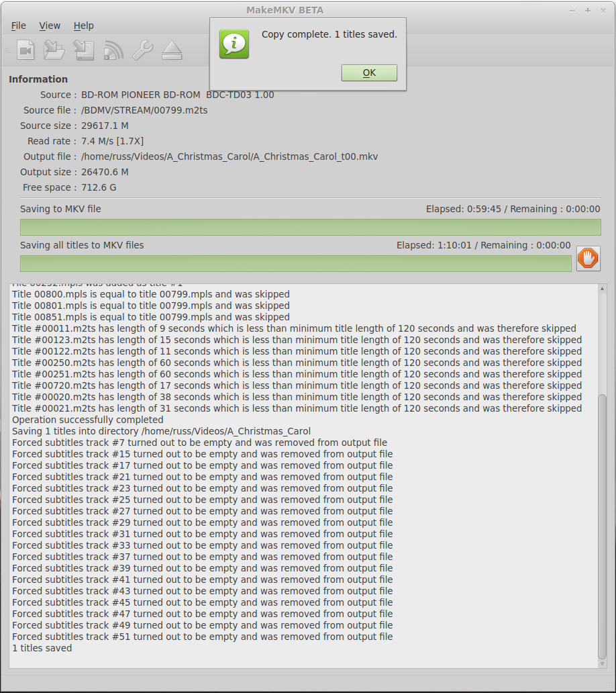The height and width of the screenshot is (693, 616).
Task: Click log line for forced subtitles track #25
Action: (202, 500)
